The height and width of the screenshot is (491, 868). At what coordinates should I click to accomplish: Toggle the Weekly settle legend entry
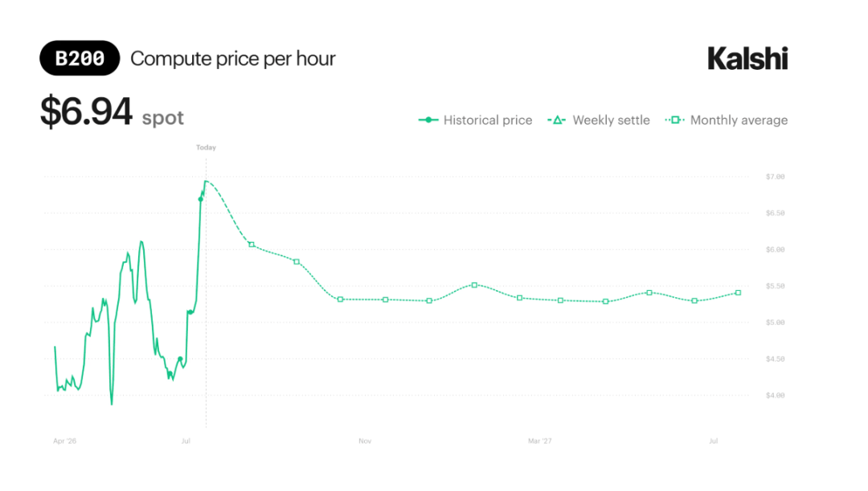click(599, 120)
